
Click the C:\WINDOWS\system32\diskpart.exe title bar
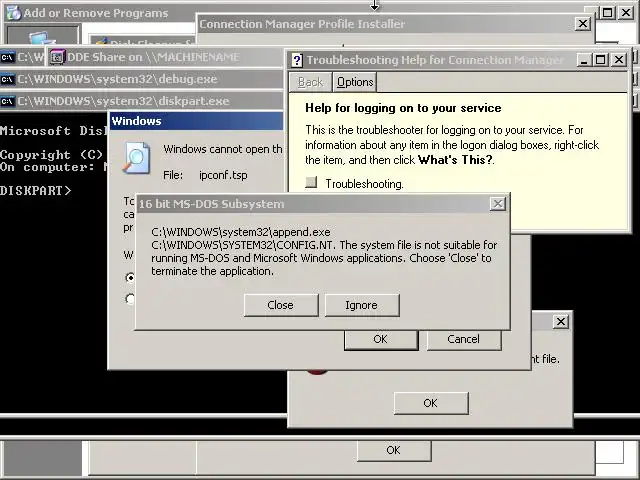pos(142,101)
